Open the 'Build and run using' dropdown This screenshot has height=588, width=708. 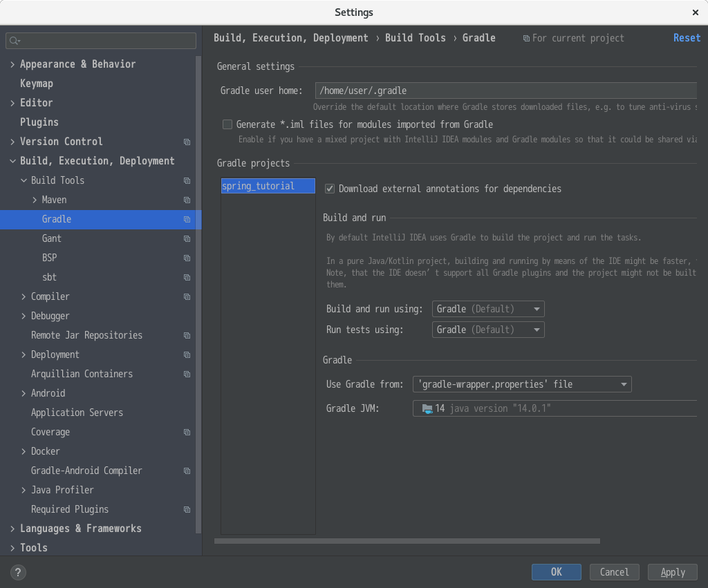click(x=488, y=309)
